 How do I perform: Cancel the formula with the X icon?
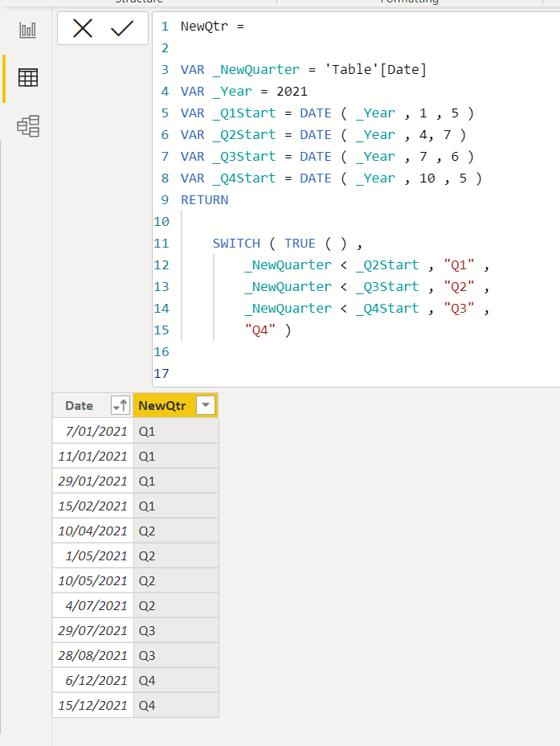tap(83, 29)
